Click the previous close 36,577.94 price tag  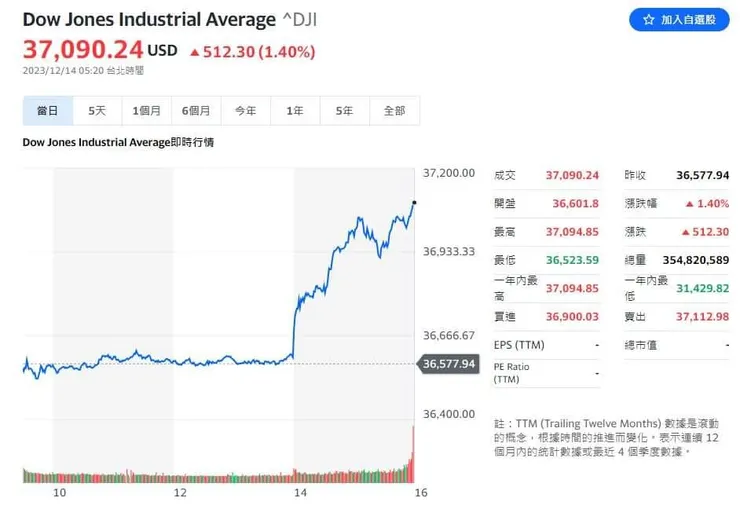pos(449,363)
